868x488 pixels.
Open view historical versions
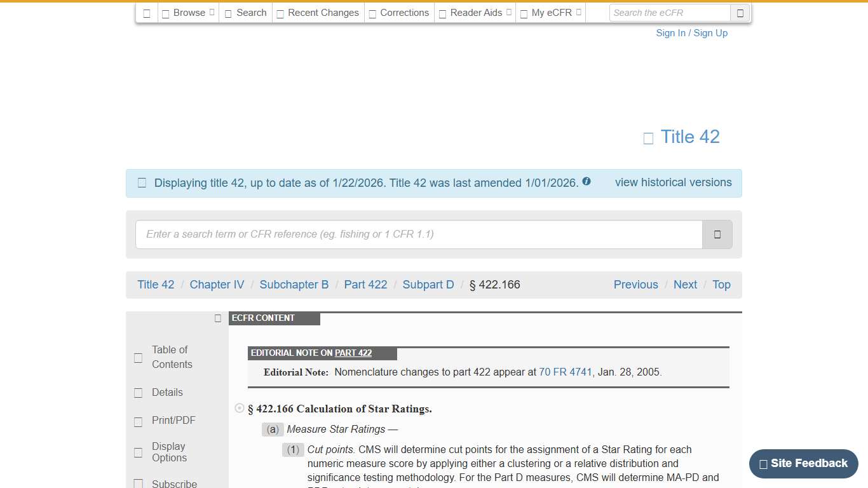pos(673,182)
